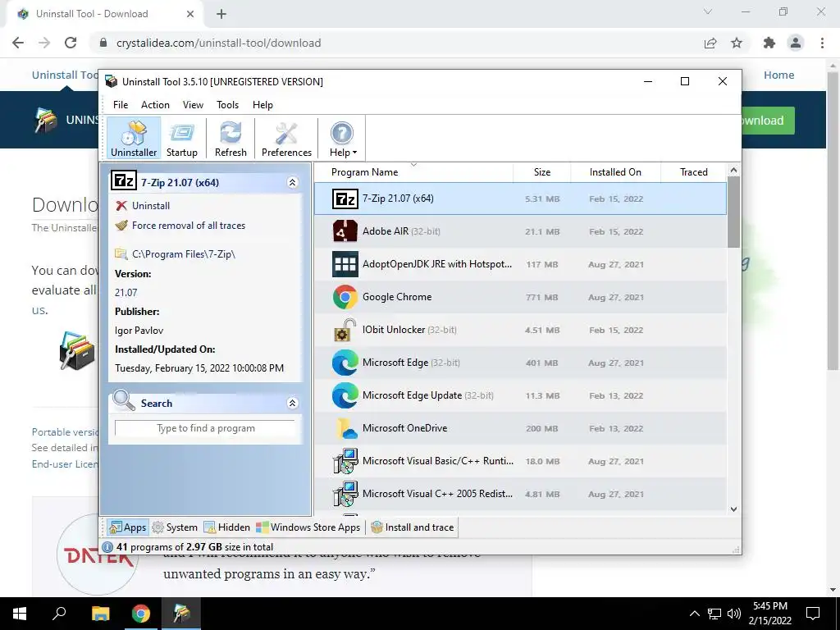The image size is (840, 630).
Task: Collapse the 7-Zip details panel
Action: point(293,183)
